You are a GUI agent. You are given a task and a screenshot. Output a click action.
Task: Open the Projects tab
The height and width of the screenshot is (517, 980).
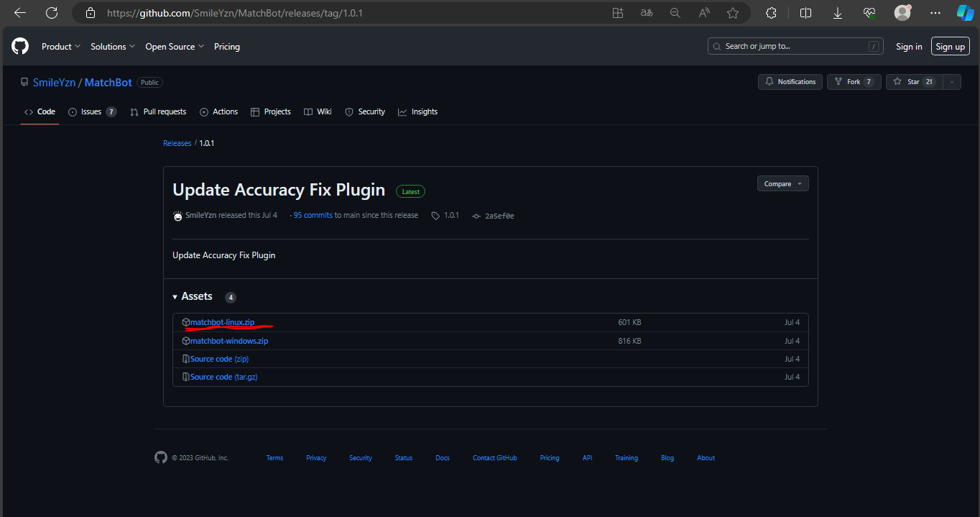271,111
